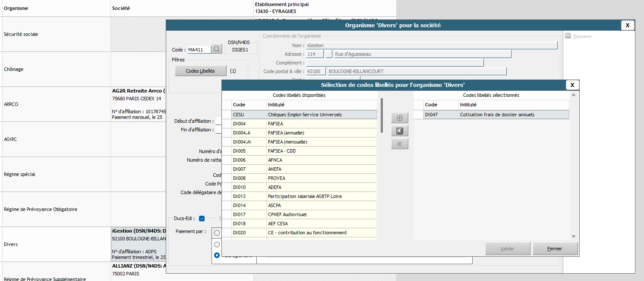Click ALLIANZ cell in background table

(x=139, y=271)
